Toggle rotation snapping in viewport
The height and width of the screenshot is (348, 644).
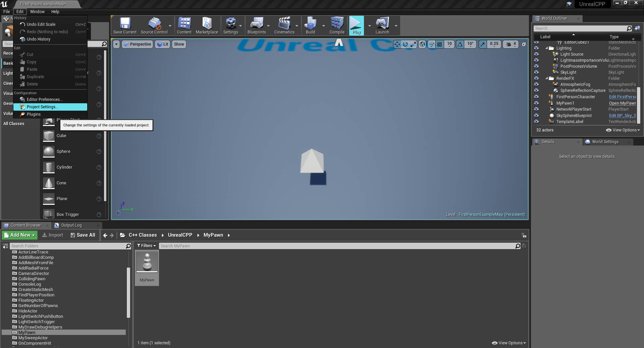click(x=460, y=44)
